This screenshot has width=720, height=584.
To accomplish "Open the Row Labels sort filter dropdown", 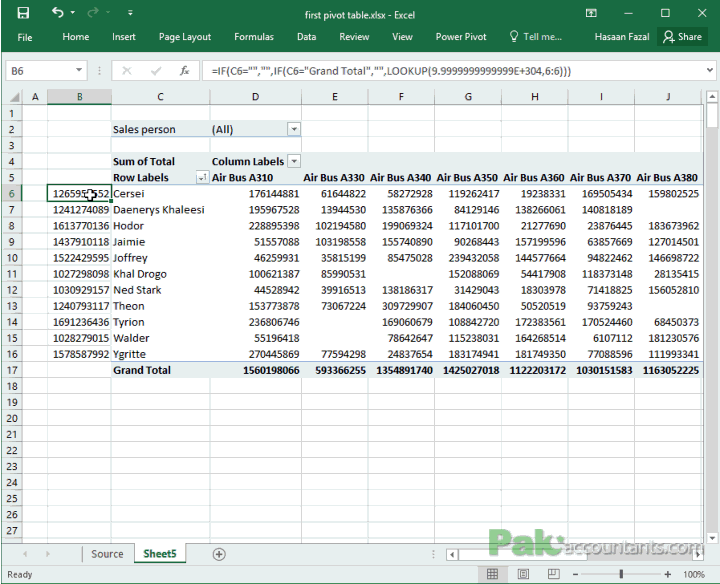I will [x=202, y=178].
